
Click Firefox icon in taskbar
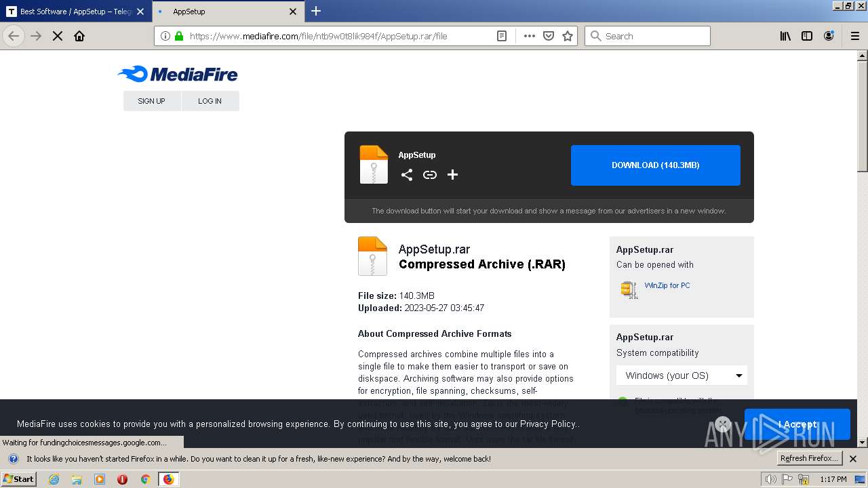click(168, 479)
